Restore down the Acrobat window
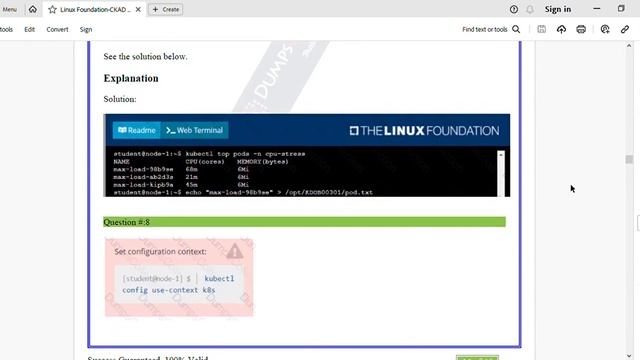Viewport: 640px width, 360px height. (621, 9)
